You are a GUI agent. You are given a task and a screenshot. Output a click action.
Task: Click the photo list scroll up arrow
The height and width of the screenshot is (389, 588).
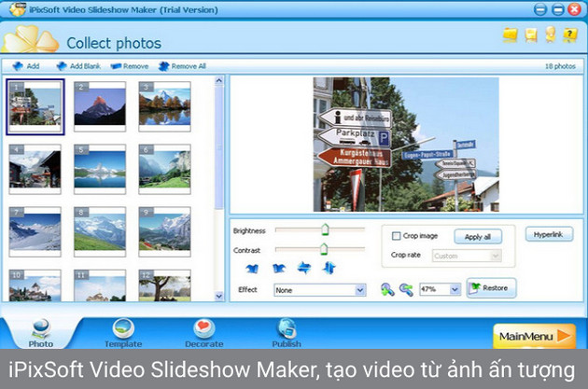219,80
